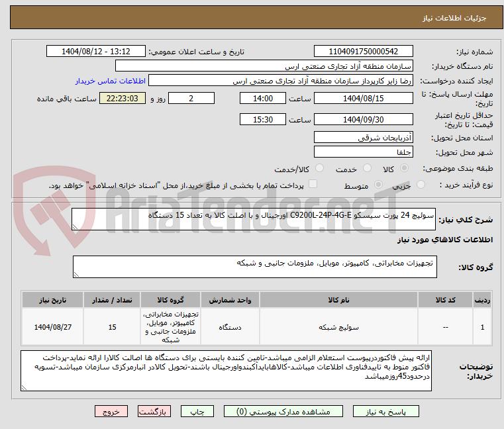
Task: Click the delivery city field جلفا
Action: [x=363, y=152]
